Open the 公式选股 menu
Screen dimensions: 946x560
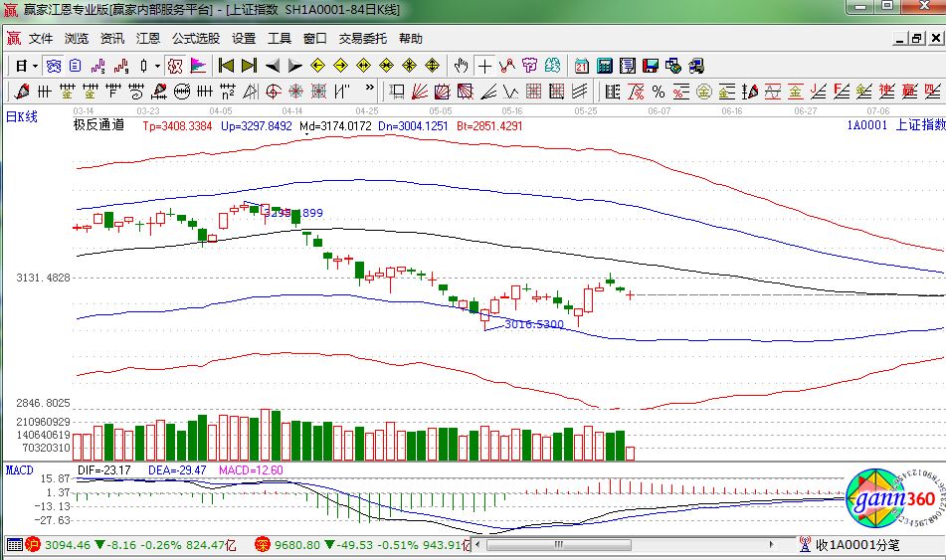point(196,39)
